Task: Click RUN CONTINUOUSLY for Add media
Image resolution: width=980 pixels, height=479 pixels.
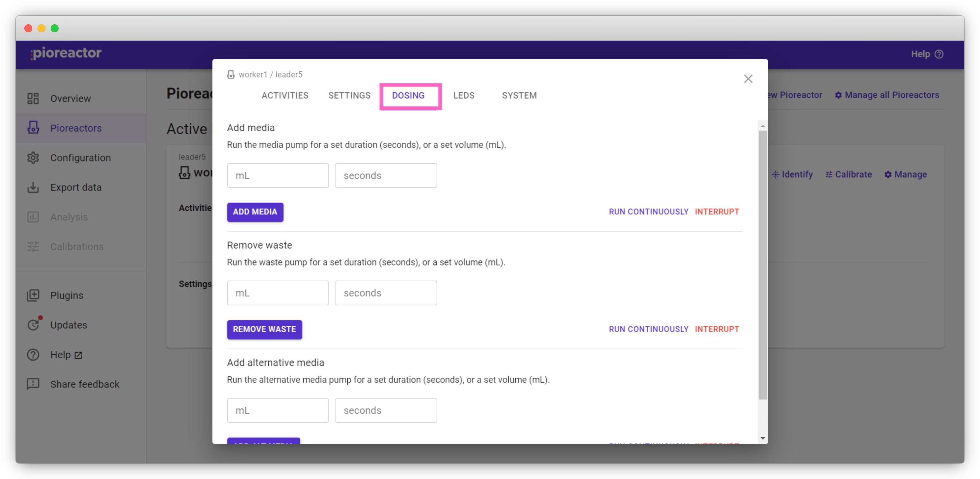Action: pyautogui.click(x=648, y=212)
